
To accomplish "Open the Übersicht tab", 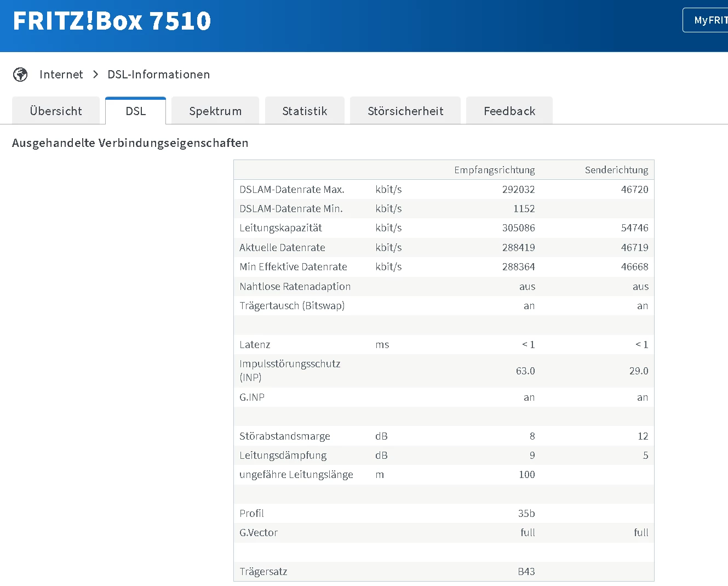I will (56, 111).
